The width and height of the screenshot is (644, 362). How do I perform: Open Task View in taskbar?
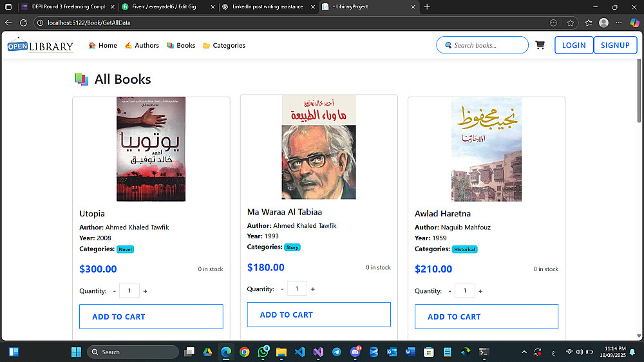click(189, 352)
